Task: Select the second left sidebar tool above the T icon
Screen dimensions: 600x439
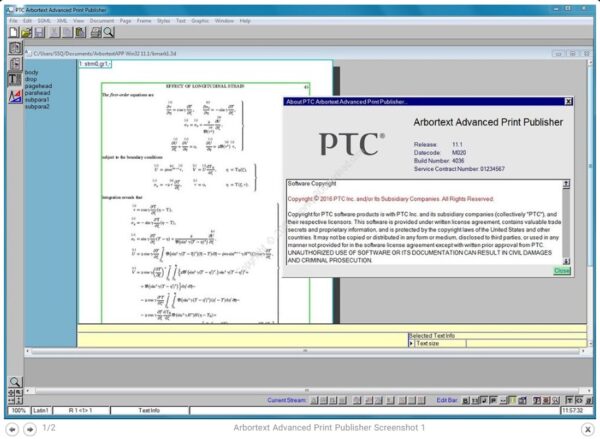Action: (15, 64)
